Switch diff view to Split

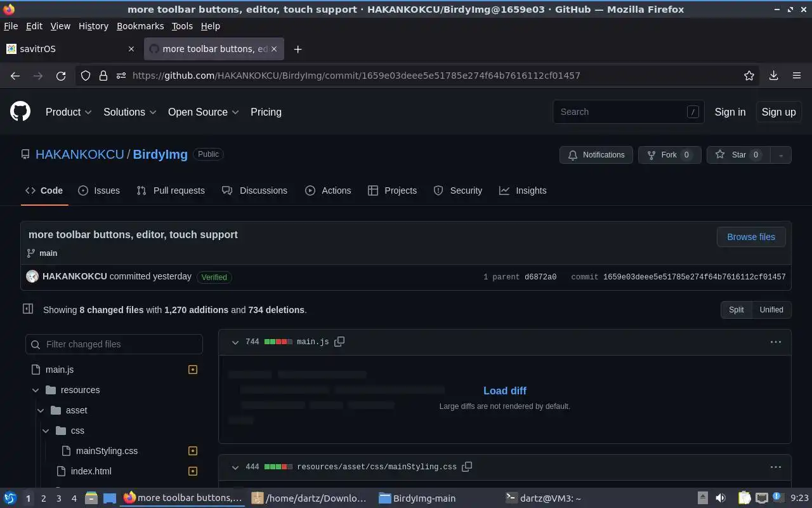point(737,310)
